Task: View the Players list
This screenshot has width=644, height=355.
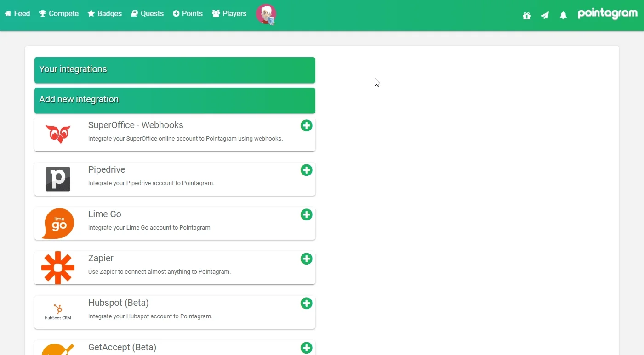Action: tap(229, 14)
